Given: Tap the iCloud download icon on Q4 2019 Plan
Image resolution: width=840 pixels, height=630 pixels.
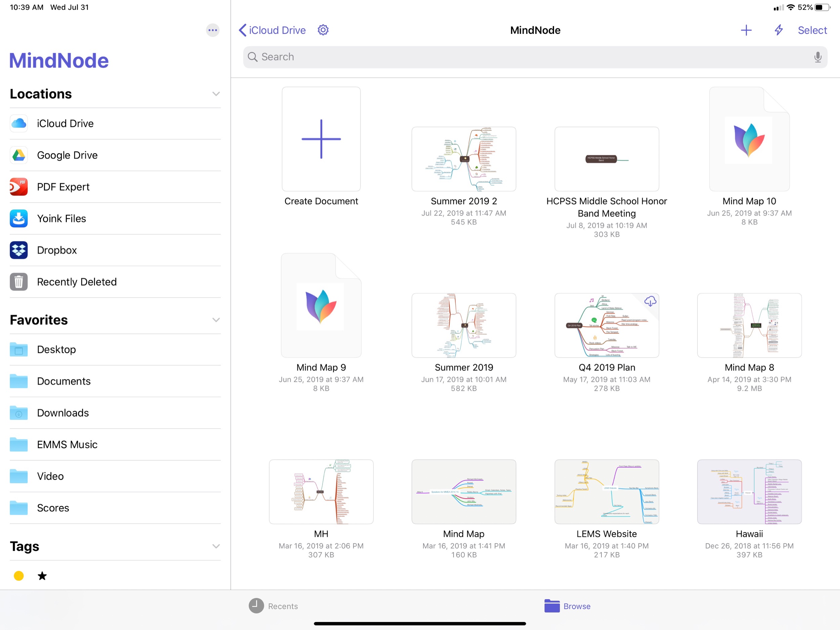Looking at the screenshot, I should pyautogui.click(x=650, y=301).
